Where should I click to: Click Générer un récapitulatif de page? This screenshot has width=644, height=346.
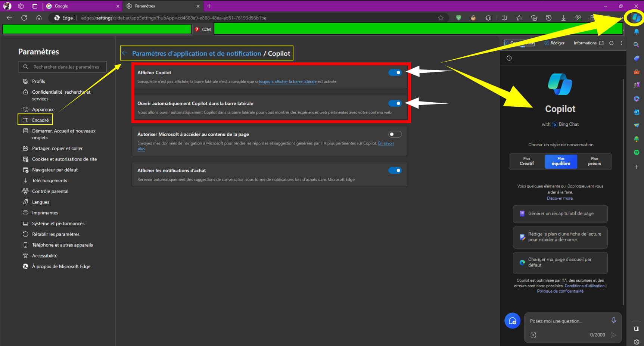point(560,214)
